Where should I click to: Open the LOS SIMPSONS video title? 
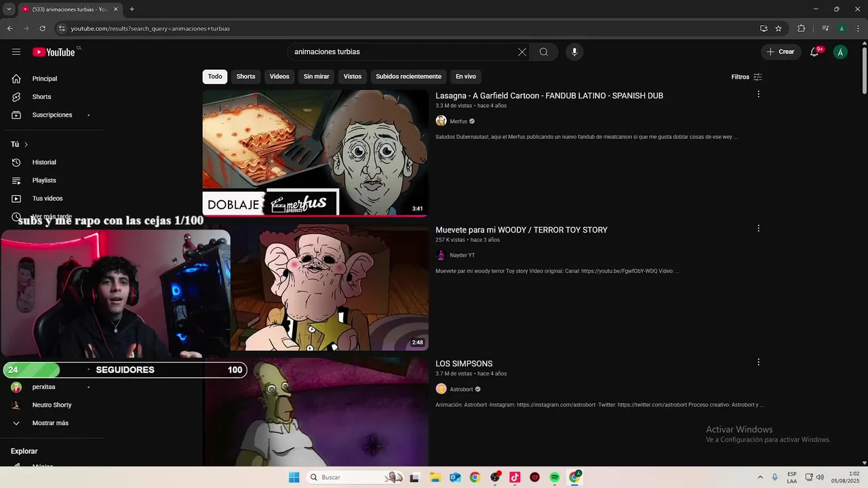464,364
